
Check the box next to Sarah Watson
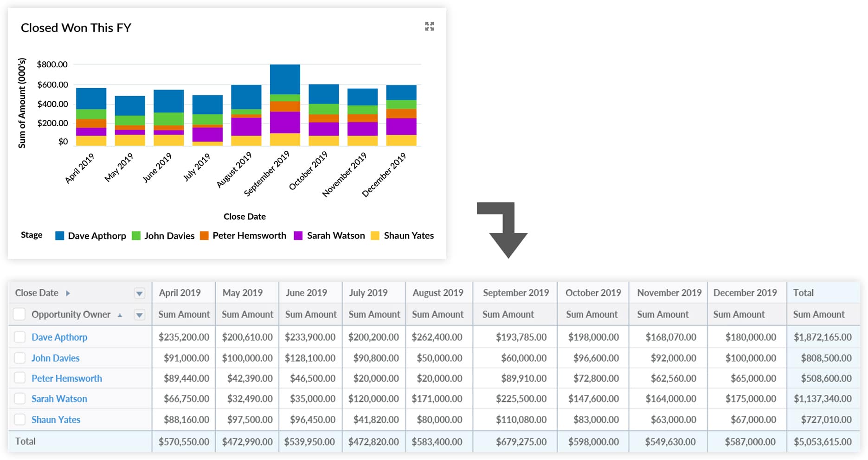19,399
